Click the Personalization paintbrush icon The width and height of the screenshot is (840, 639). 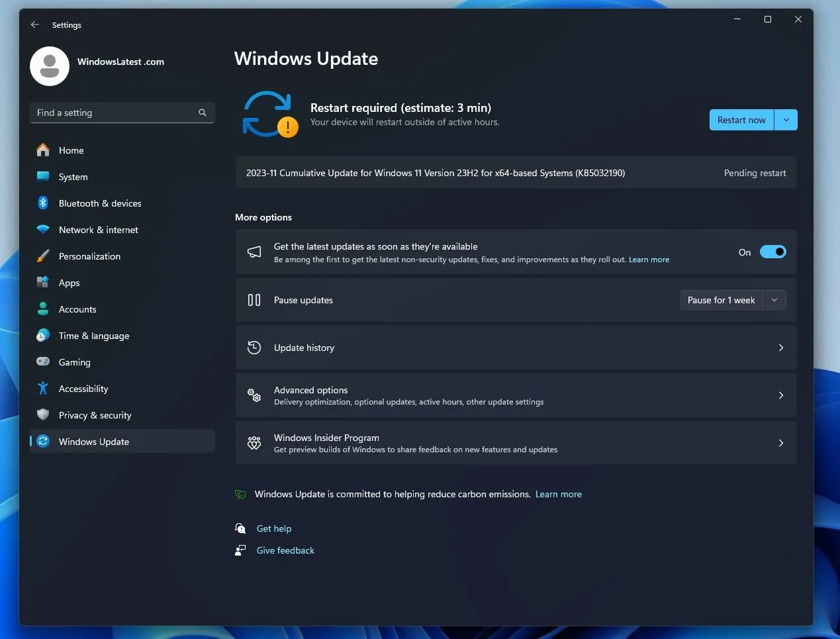pos(43,256)
